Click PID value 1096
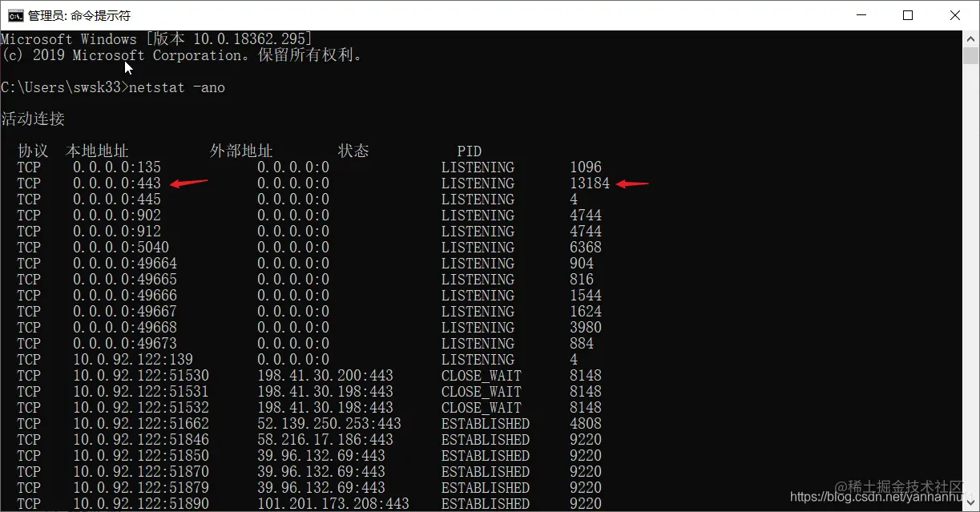 pos(586,167)
